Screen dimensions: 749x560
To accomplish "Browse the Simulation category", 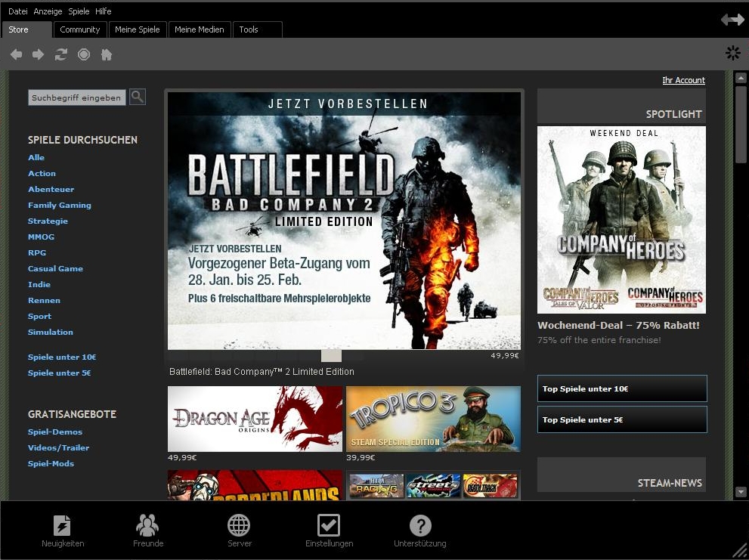I will coord(51,332).
